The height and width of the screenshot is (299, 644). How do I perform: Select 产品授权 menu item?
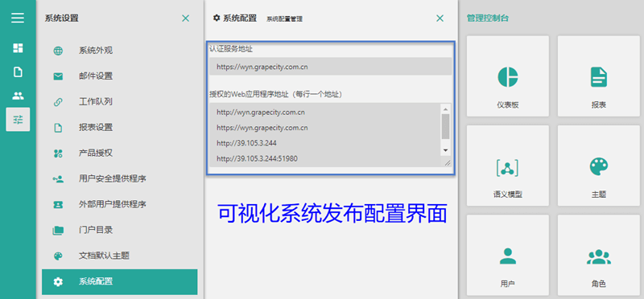[119, 154]
